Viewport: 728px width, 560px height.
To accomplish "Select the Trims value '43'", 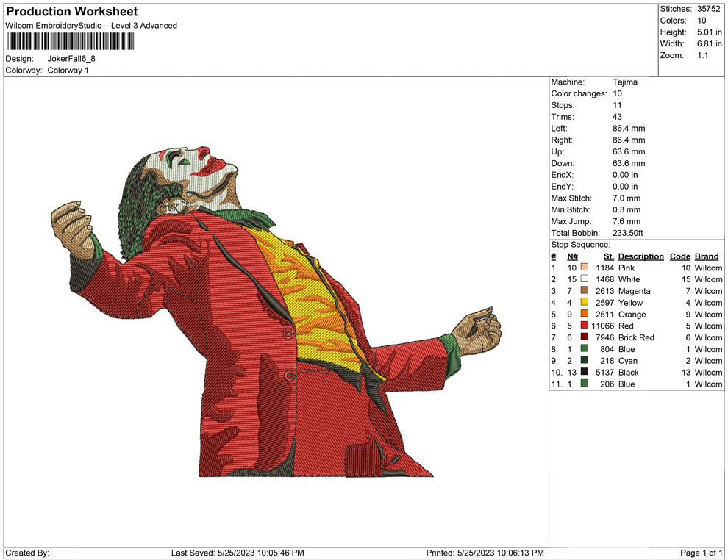I will [617, 116].
